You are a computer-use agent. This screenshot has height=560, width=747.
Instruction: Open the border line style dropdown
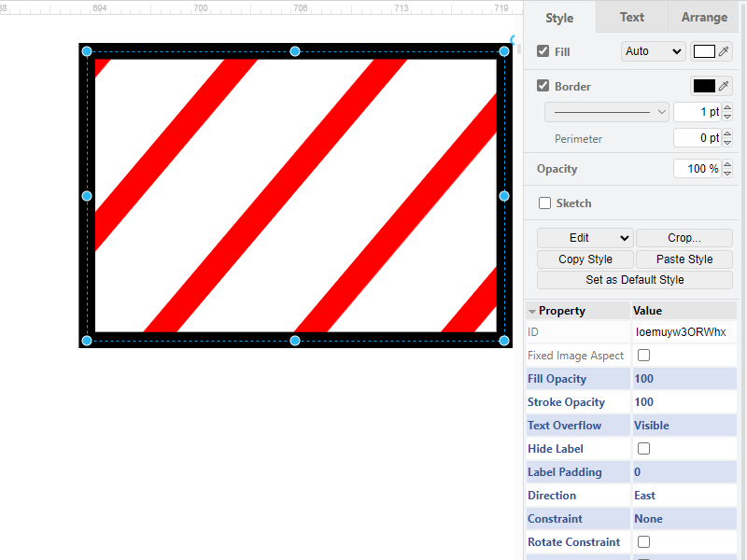pos(607,112)
